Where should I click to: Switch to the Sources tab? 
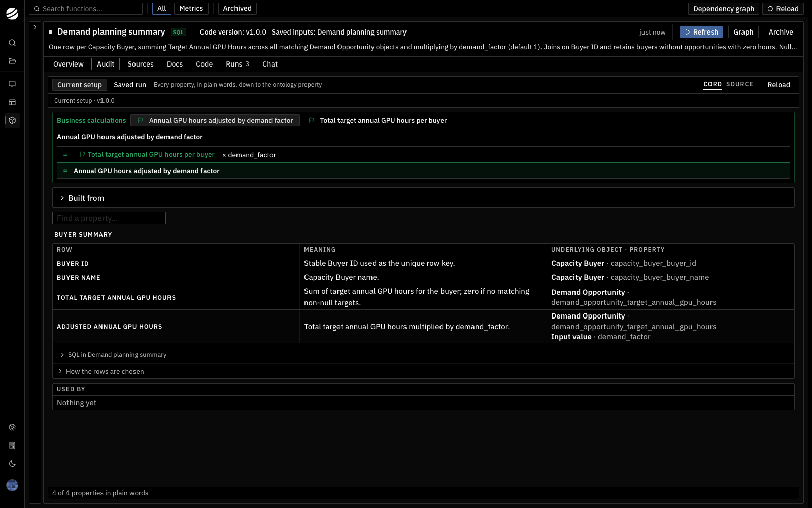tap(141, 64)
